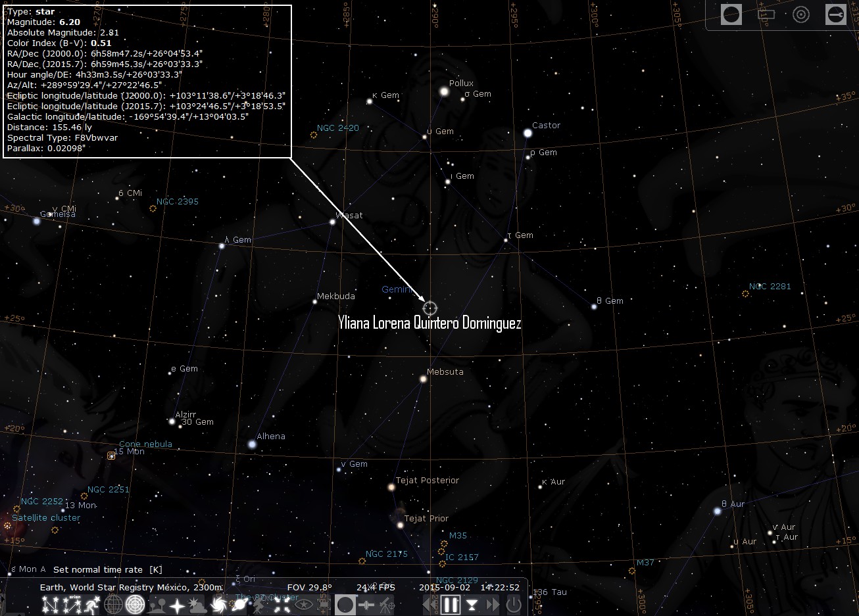Click the pause/normal time rate button

point(450,605)
